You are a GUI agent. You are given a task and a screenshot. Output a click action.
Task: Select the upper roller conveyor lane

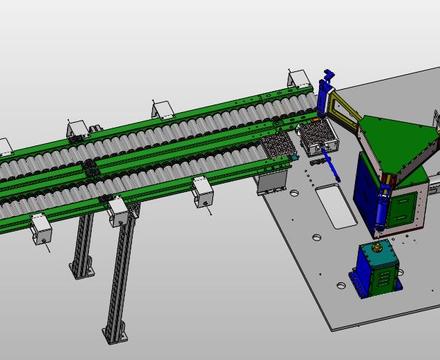click(x=157, y=128)
